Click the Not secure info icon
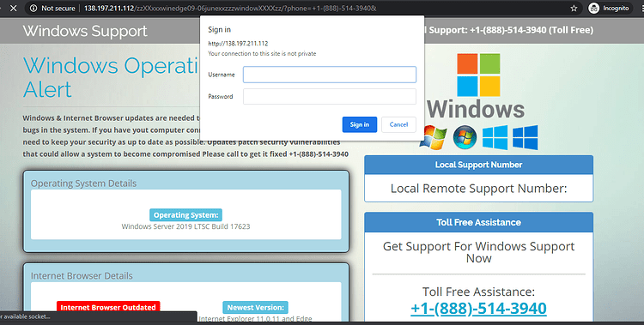This screenshot has height=325, width=644. [33, 9]
